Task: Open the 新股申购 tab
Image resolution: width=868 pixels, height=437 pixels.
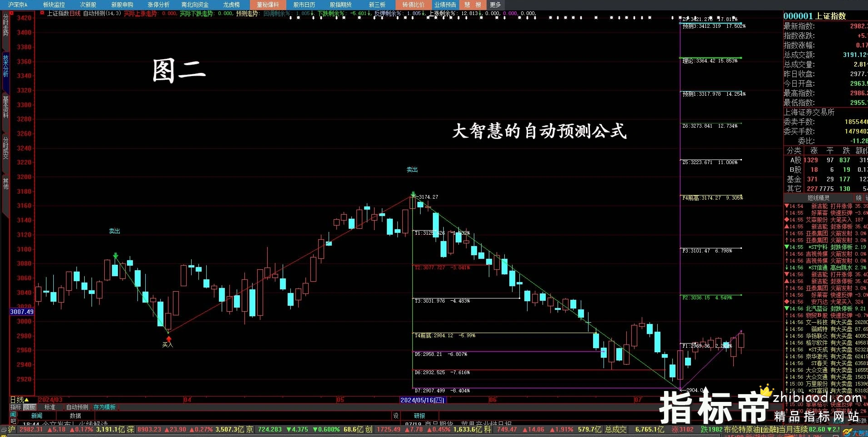Action: (x=122, y=5)
